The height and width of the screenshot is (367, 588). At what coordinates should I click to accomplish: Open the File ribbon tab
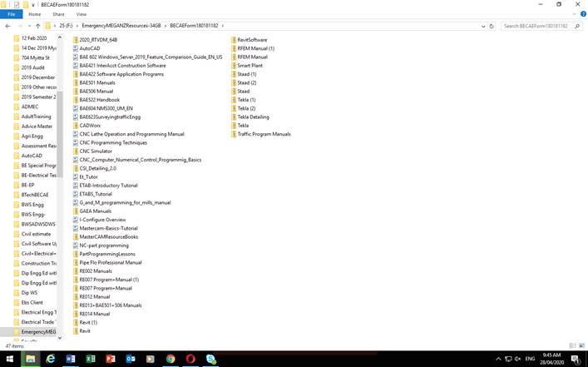12,14
